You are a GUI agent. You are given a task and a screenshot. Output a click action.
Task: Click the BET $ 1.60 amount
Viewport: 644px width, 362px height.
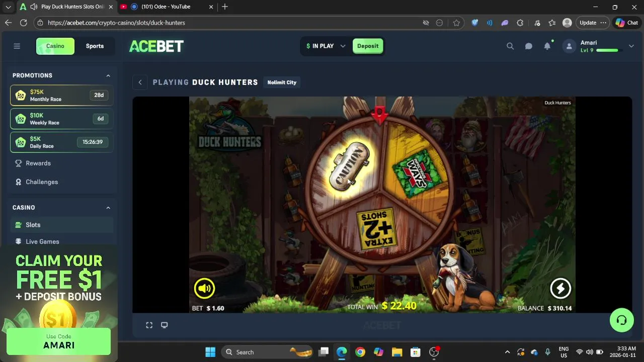point(208,308)
